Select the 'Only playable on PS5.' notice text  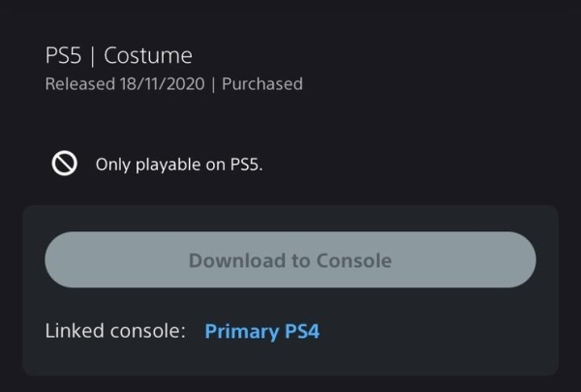tap(179, 165)
